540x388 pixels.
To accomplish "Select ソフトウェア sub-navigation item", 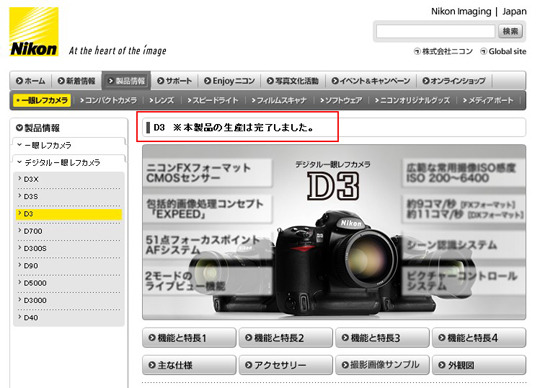I will (x=341, y=101).
